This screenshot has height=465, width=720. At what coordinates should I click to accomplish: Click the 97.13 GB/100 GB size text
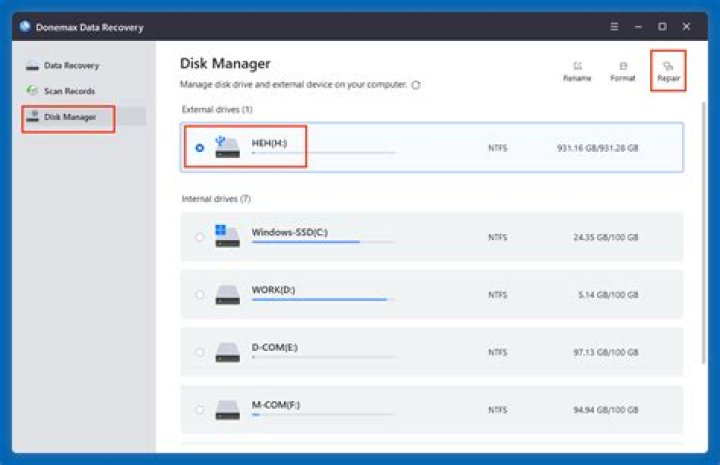tap(606, 352)
